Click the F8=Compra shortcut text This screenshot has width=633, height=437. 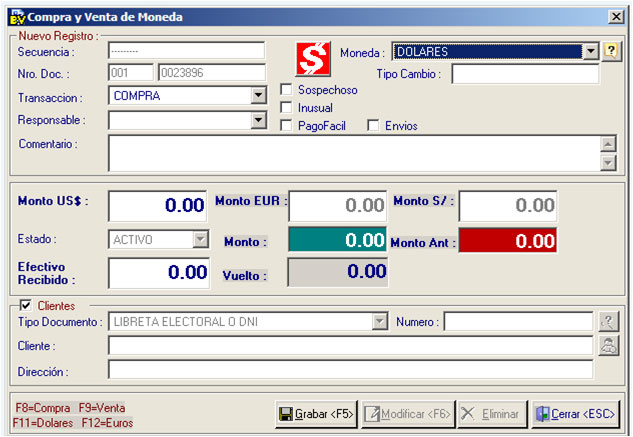pyautogui.click(x=43, y=408)
